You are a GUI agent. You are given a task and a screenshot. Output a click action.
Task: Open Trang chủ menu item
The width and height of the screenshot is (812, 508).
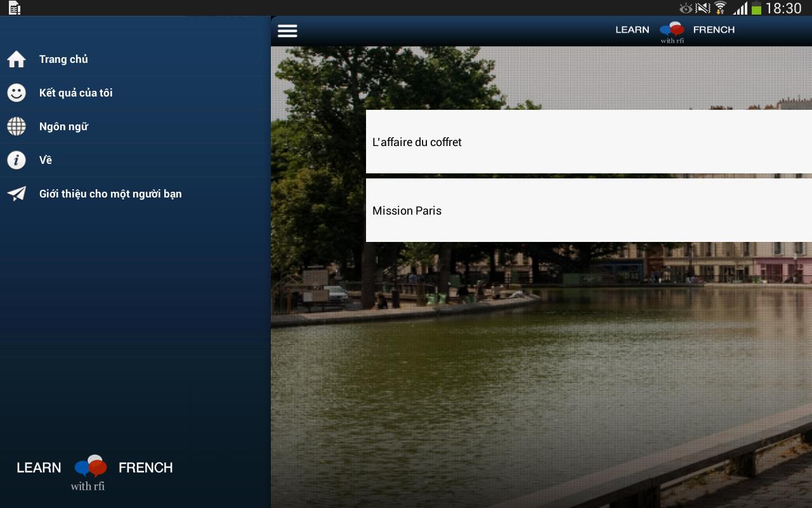pos(135,59)
